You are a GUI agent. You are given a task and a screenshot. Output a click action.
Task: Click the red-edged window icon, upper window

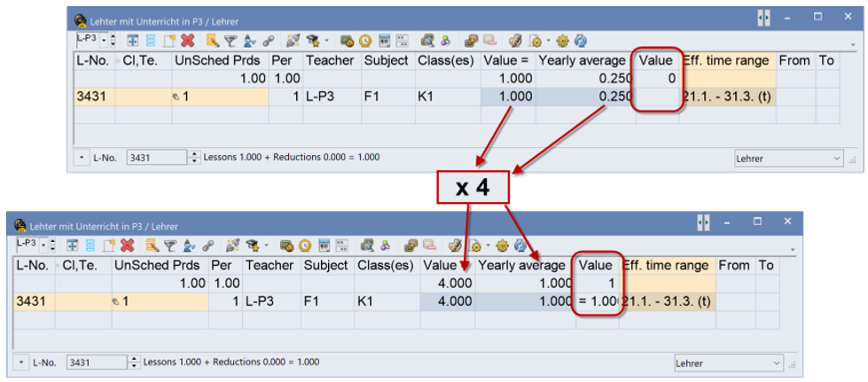489,41
